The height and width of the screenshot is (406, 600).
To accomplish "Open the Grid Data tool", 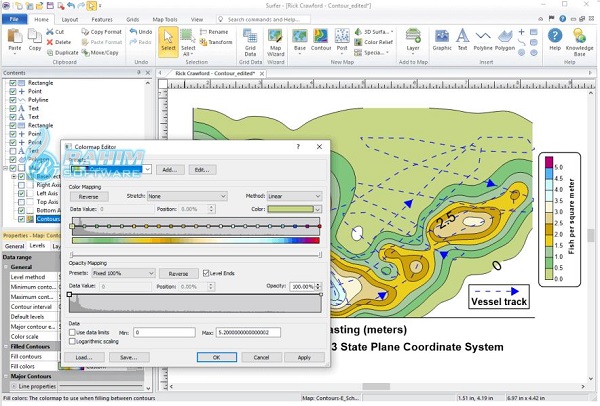I will 250,42.
